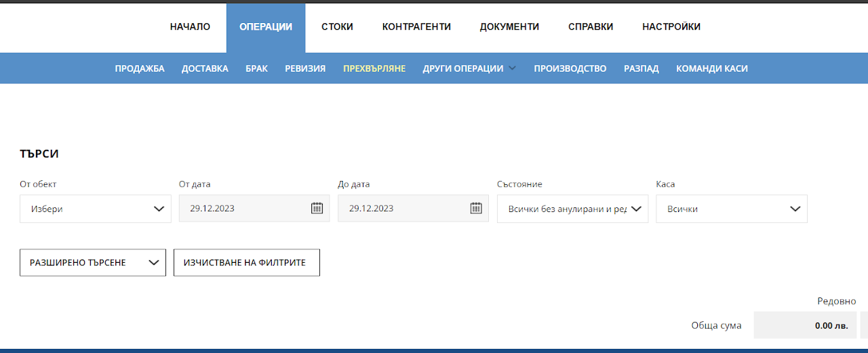This screenshot has width=868, height=353.
Task: Open the Продажба submenu item
Action: [140, 68]
